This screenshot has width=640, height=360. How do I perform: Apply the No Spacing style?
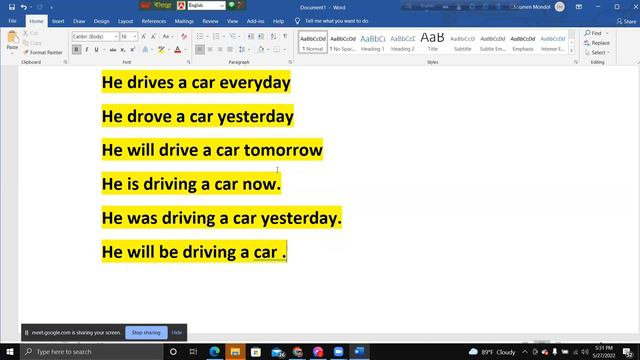click(x=342, y=42)
